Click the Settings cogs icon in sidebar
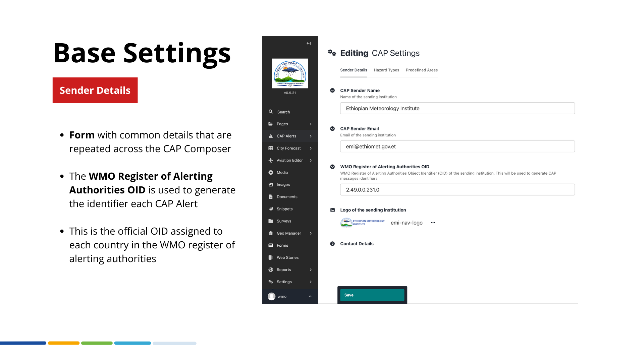 pos(271,282)
